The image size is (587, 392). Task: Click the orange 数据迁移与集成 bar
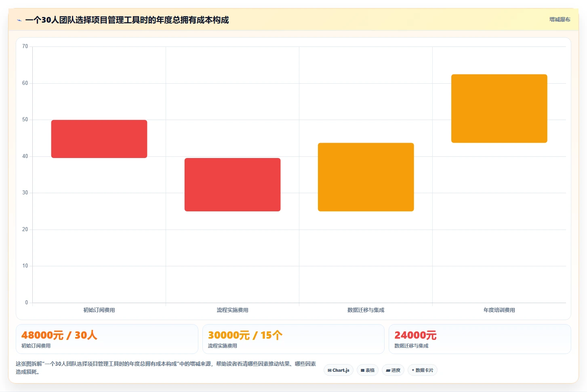(366, 177)
